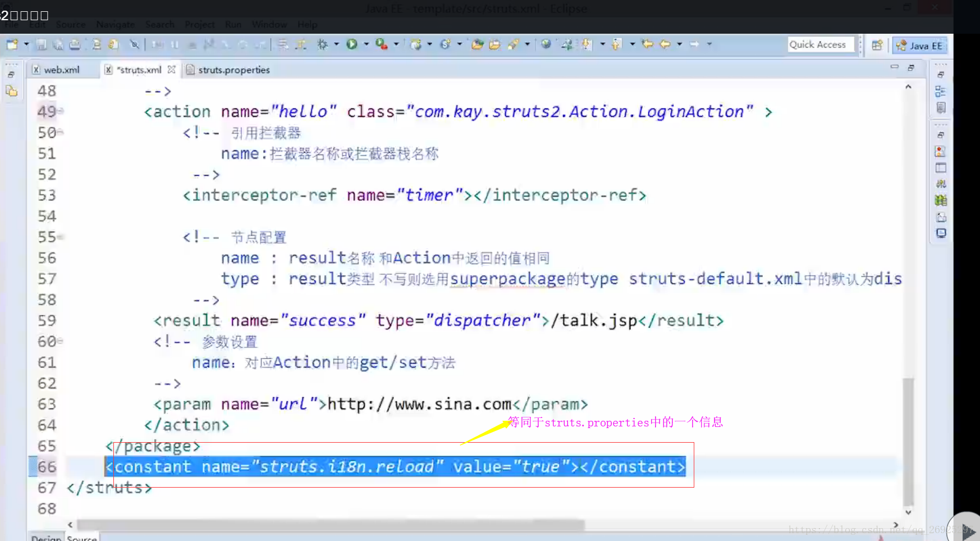Collapse the comment fold at line 60
Viewport: 980px width, 541px height.
tap(61, 341)
